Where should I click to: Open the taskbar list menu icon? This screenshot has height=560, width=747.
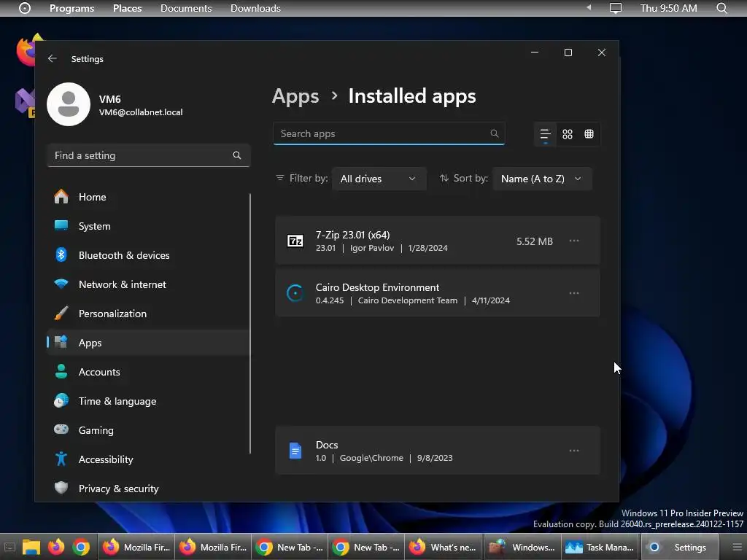click(x=737, y=547)
